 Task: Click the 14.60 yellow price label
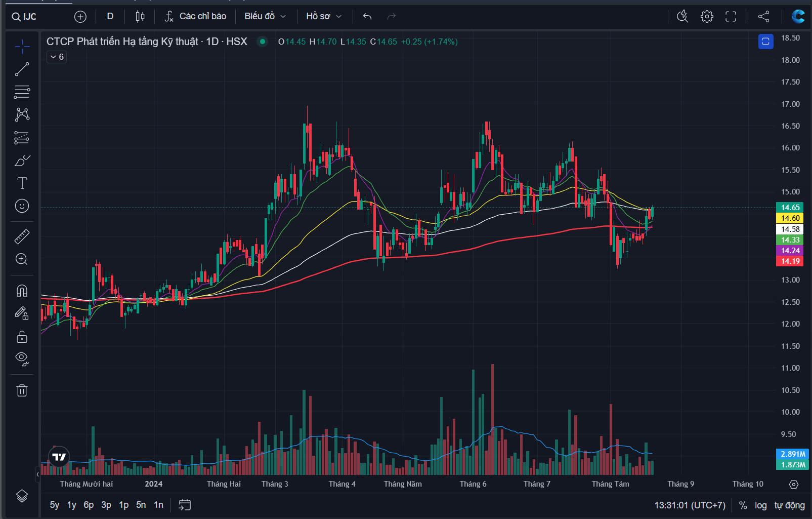point(790,218)
